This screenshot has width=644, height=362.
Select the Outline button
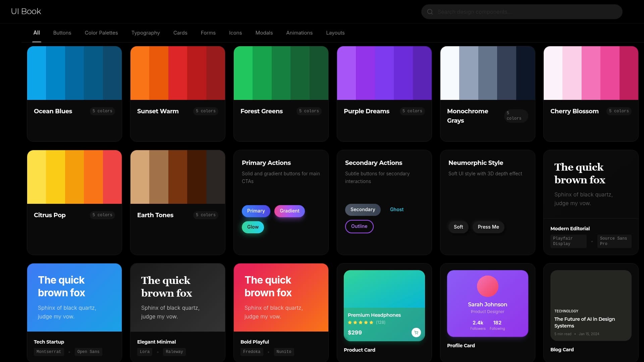(x=359, y=226)
